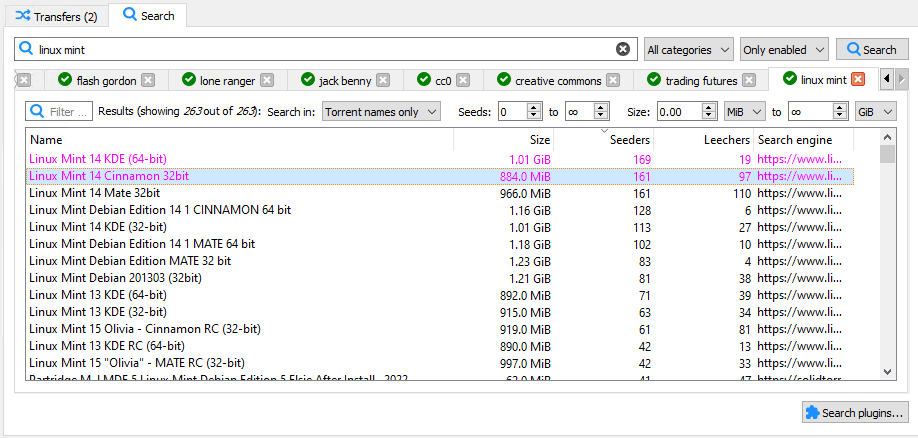Sort results by Size column
918x438 pixels.
coord(503,140)
